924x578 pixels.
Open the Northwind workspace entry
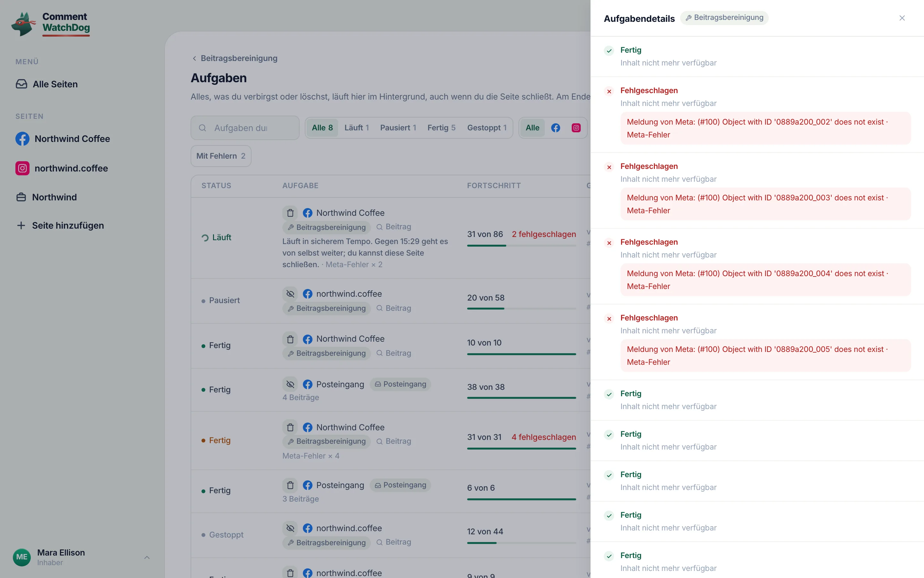47,197
